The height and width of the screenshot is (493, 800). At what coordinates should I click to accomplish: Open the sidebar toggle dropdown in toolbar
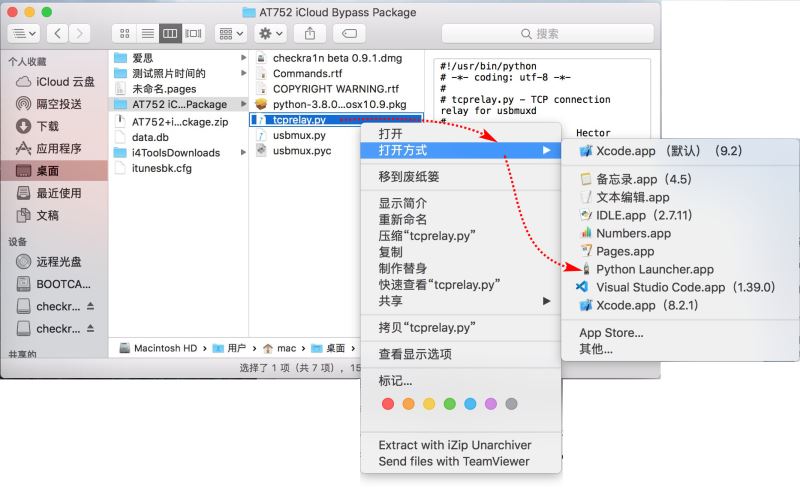(x=23, y=34)
